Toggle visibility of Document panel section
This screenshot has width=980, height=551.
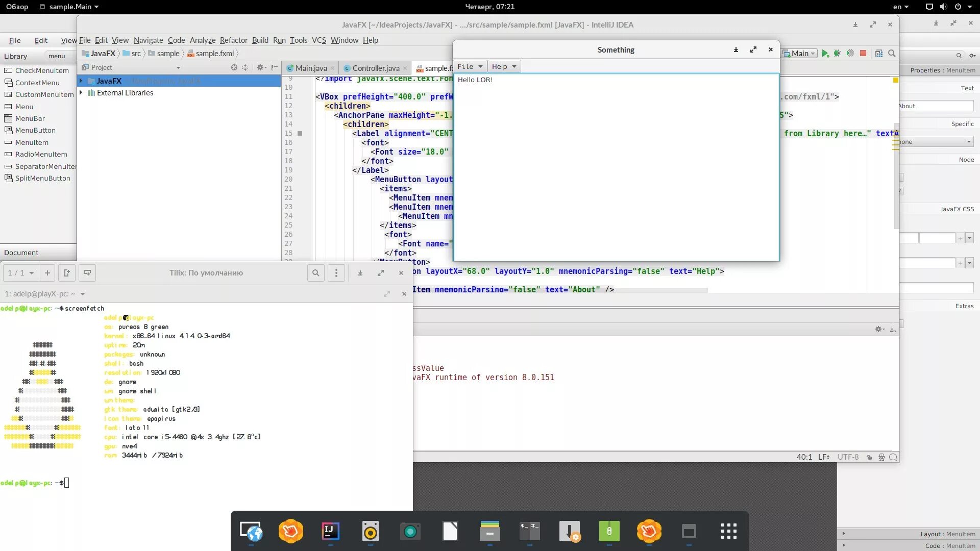21,253
